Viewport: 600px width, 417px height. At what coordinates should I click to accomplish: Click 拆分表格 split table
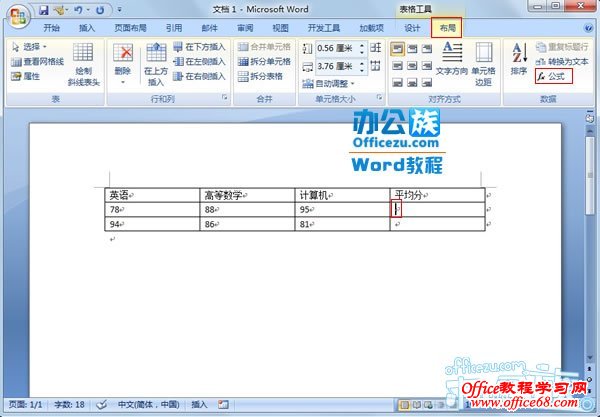260,76
